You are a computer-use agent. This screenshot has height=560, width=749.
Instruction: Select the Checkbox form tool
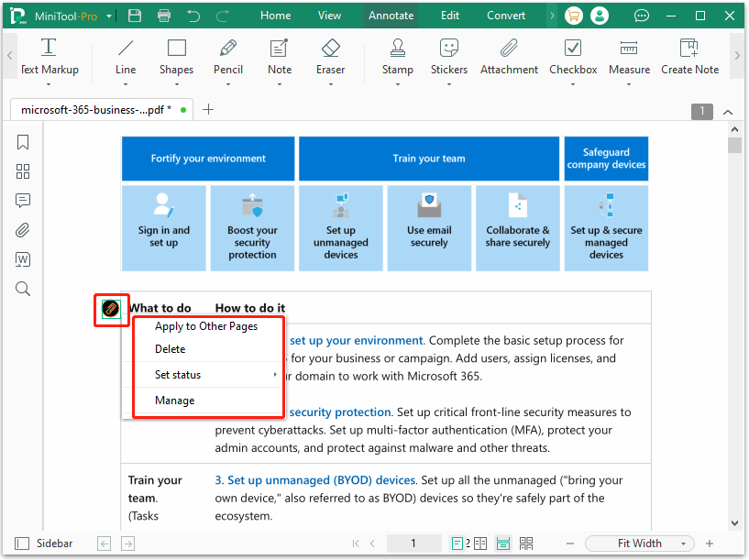coord(573,57)
